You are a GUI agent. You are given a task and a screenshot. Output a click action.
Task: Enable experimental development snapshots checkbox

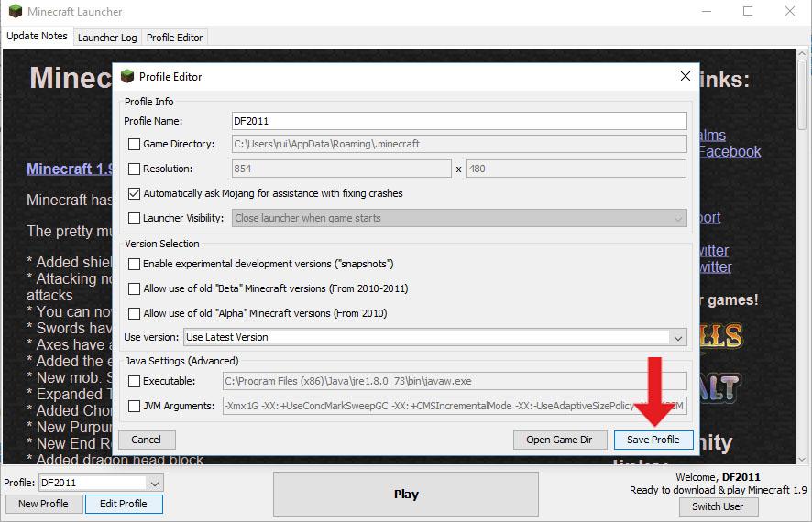(x=135, y=264)
